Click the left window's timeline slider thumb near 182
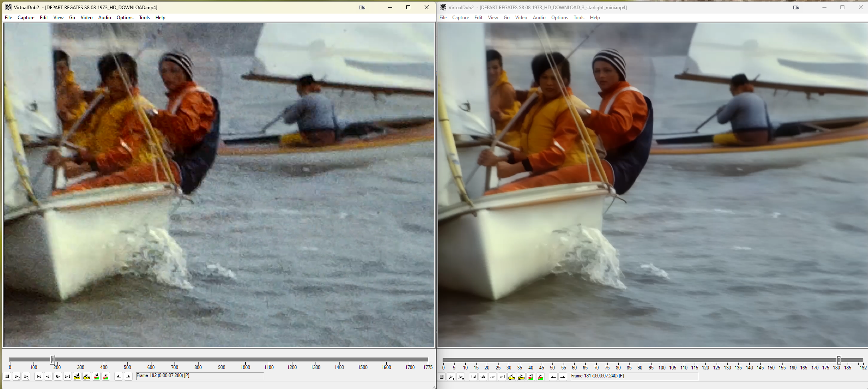 coord(52,359)
